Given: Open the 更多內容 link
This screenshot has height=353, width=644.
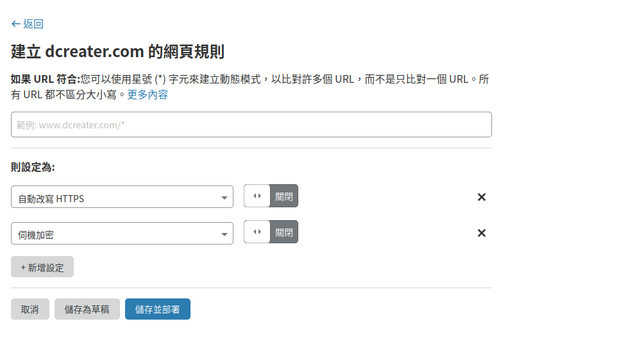Looking at the screenshot, I should tap(148, 95).
